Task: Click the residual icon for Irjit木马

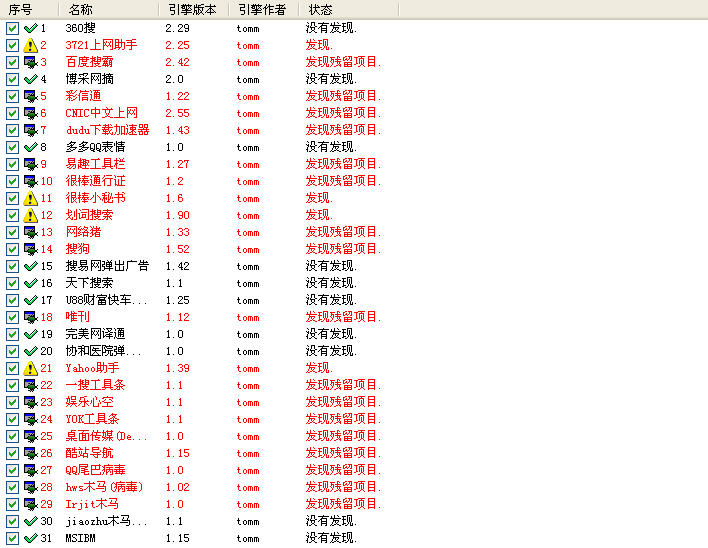Action: [30, 504]
